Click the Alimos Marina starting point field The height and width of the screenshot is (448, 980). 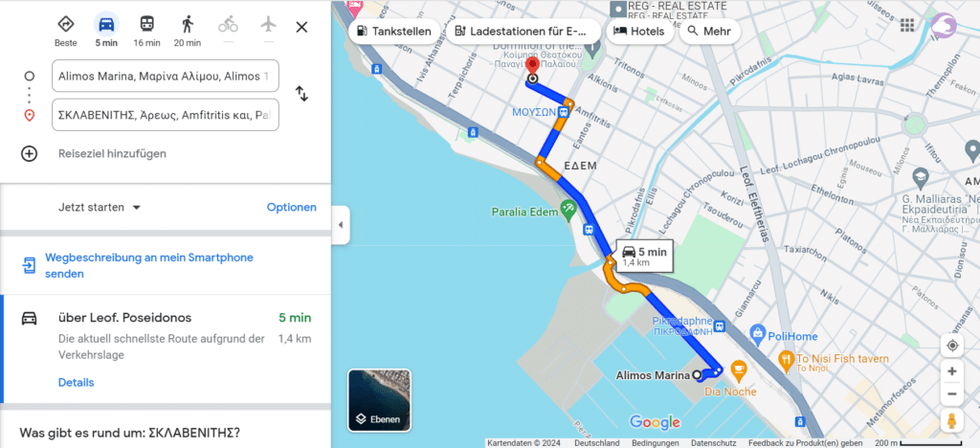166,77
